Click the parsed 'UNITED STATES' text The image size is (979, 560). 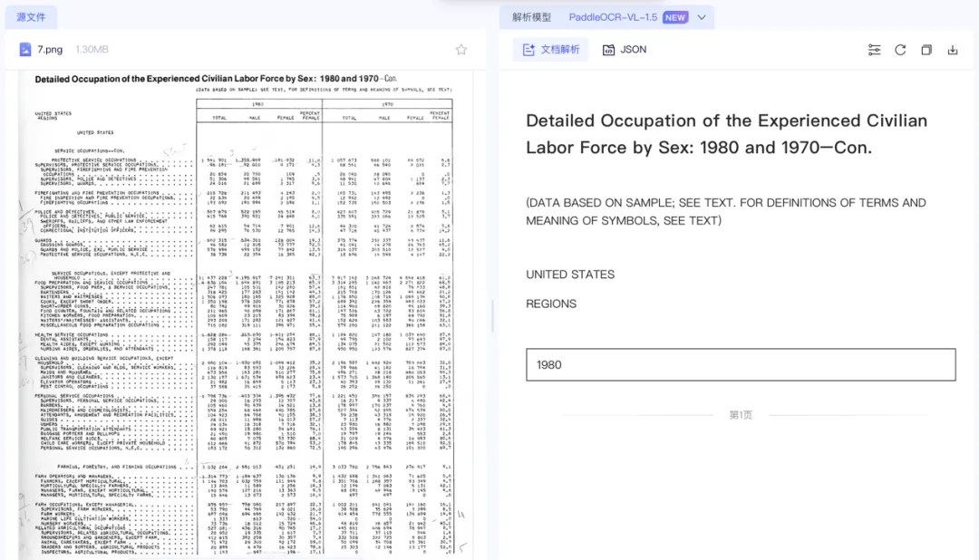pos(570,275)
